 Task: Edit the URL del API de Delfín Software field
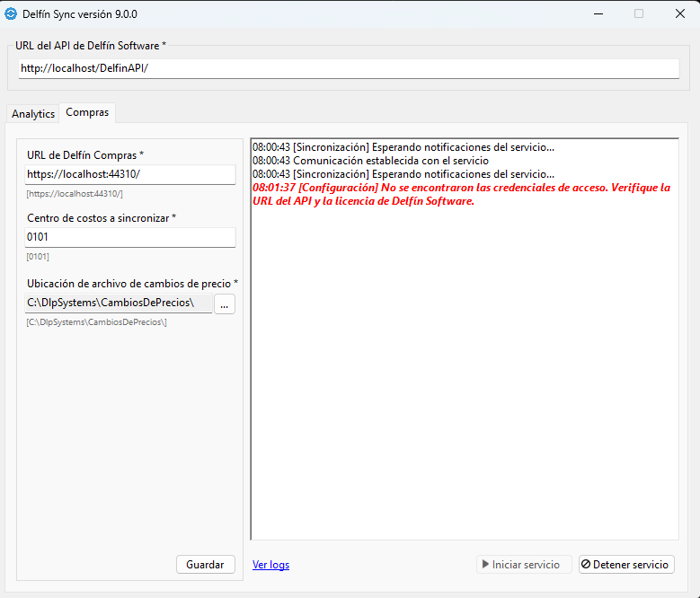click(349, 68)
